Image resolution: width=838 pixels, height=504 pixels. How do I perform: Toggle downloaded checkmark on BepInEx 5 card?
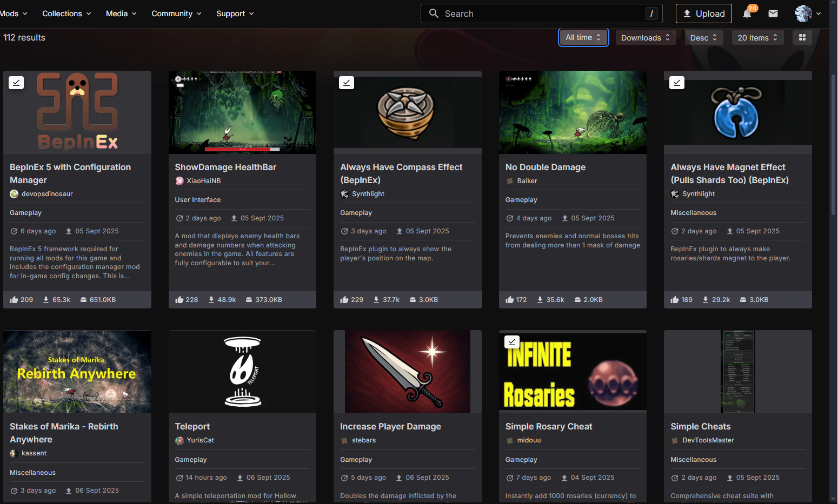[16, 83]
